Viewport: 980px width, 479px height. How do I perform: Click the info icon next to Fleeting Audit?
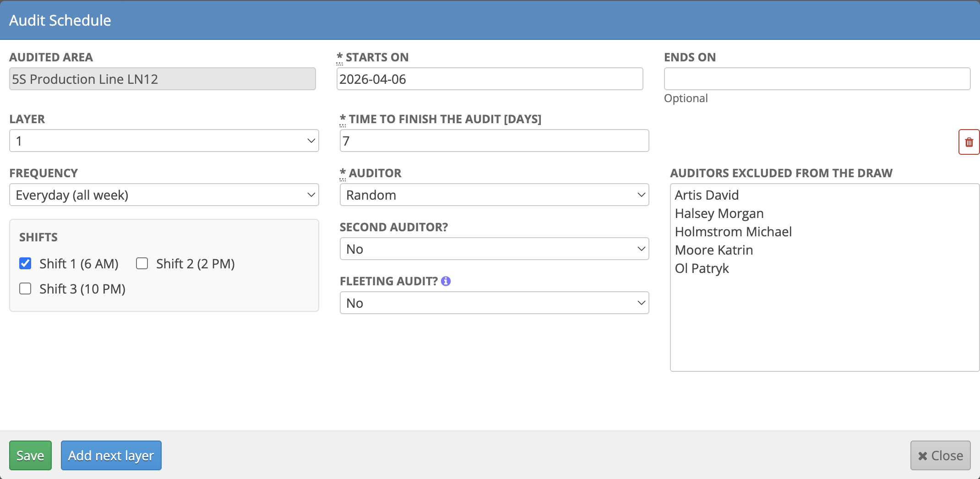click(x=446, y=281)
